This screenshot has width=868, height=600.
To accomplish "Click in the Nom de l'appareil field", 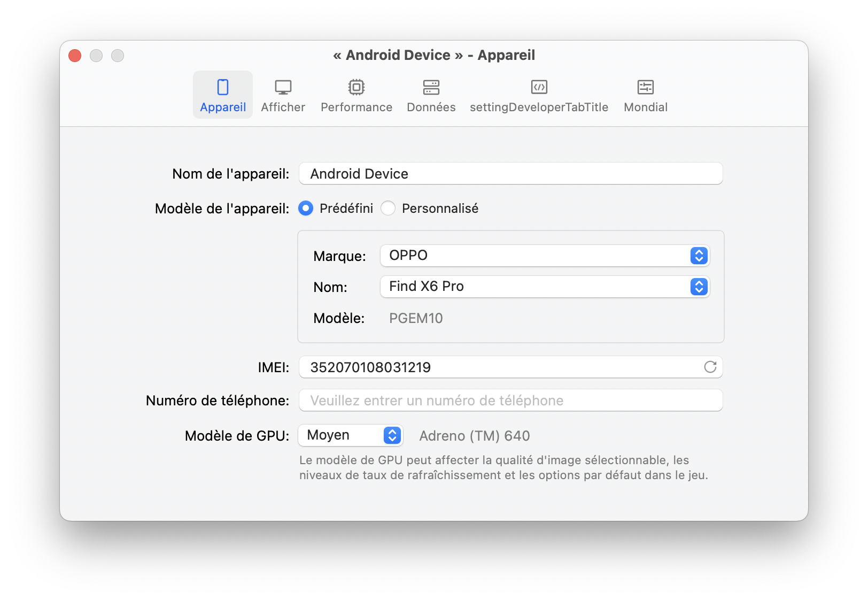I will 510,174.
